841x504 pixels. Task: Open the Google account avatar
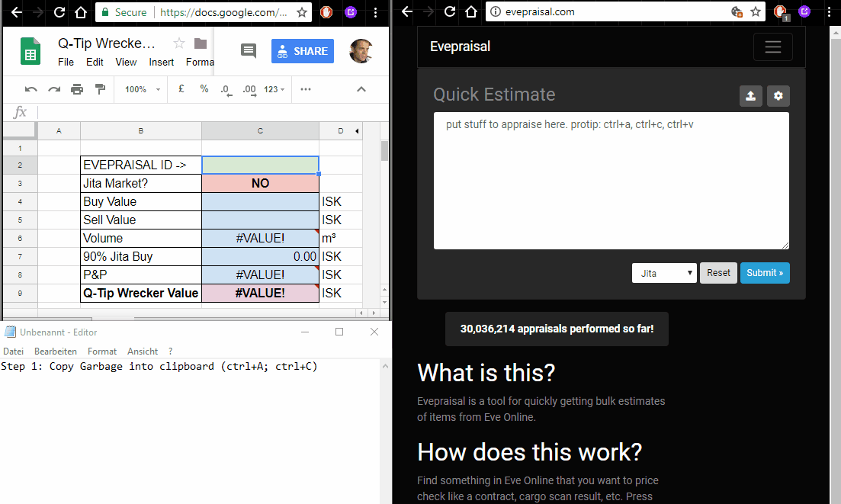coord(361,51)
